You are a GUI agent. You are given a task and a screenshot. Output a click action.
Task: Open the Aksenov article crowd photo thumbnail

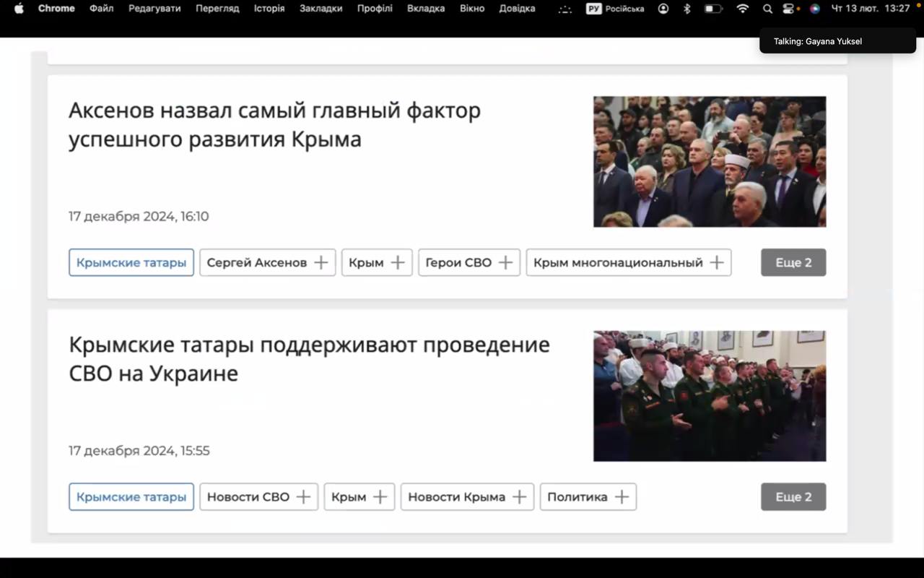pos(710,162)
